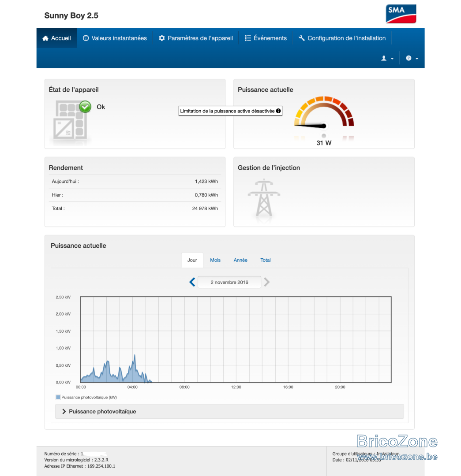Click the info icon after puissance active désactivée
The image size is (461, 476).
(278, 111)
